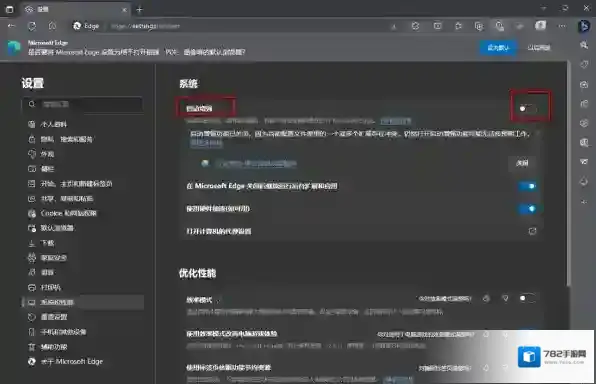Close the Settings (设置) browser tab
This screenshot has width=596, height=384.
[x=124, y=10]
